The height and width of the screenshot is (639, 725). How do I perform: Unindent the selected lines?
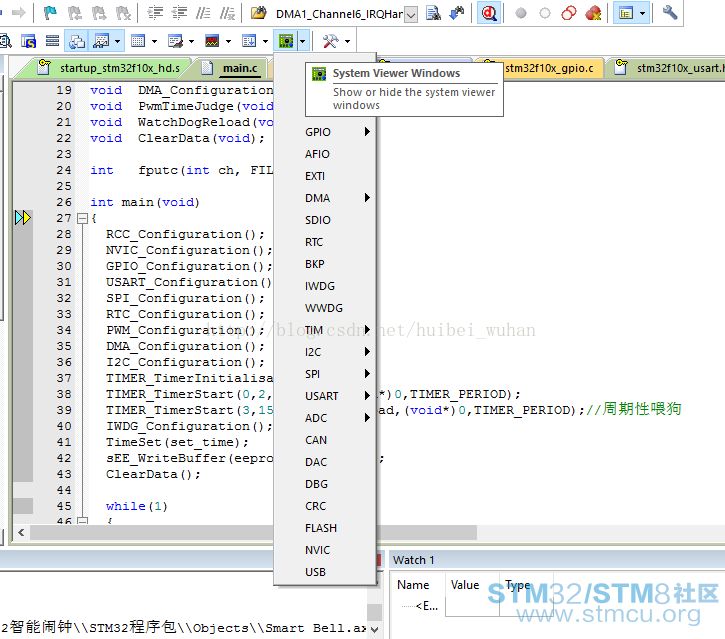[x=179, y=13]
